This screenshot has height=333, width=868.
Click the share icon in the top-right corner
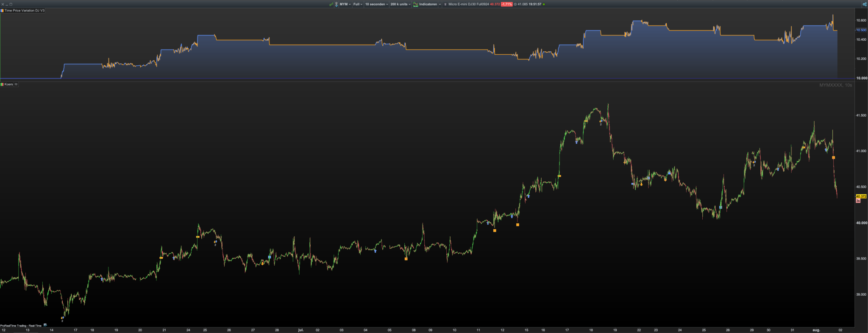tap(865, 4)
